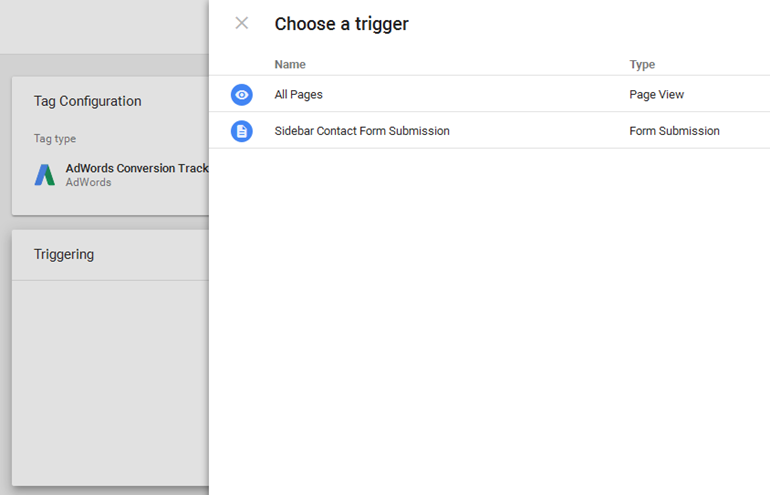770x495 pixels.
Task: Click the Choose a trigger title
Action: (341, 24)
